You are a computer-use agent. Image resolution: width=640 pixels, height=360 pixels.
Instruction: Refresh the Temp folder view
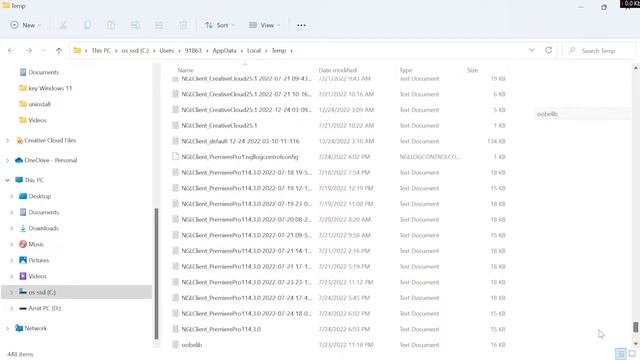pos(549,50)
